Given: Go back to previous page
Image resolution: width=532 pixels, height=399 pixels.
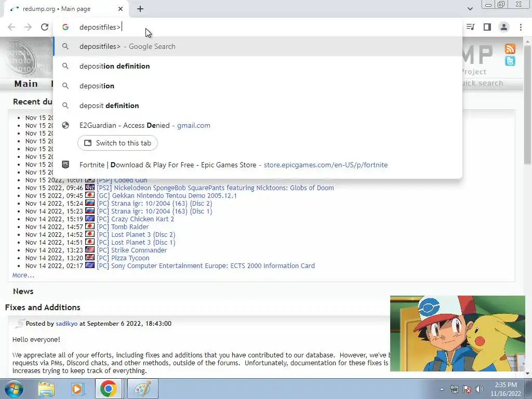Looking at the screenshot, I should click(x=11, y=27).
